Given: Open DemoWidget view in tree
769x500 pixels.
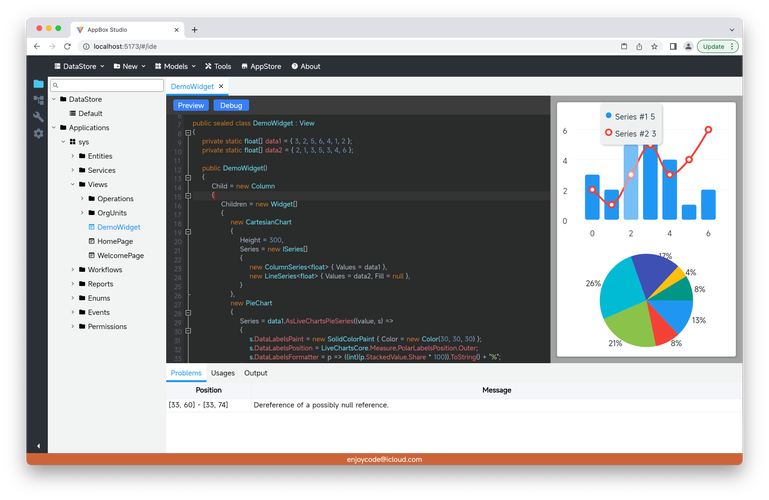Looking at the screenshot, I should (x=114, y=227).
